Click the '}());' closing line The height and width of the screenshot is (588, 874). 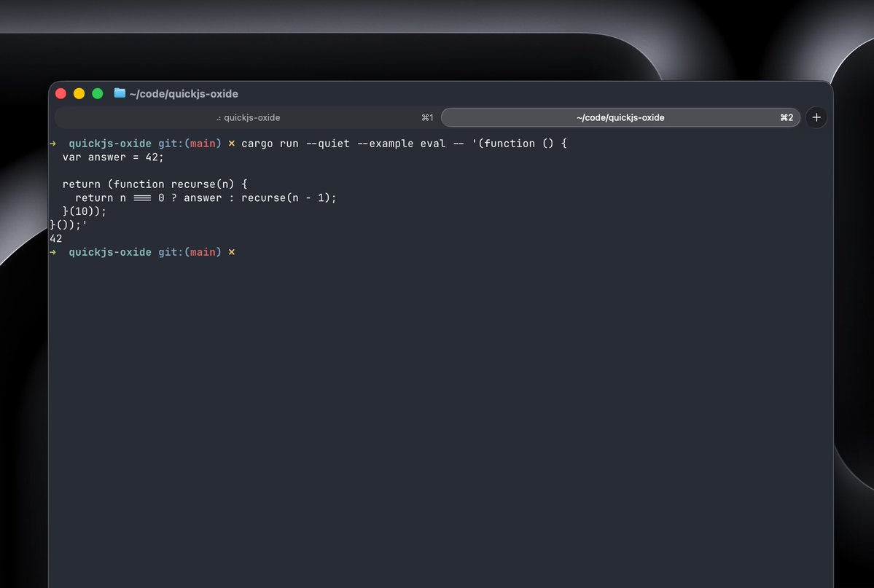coord(68,224)
